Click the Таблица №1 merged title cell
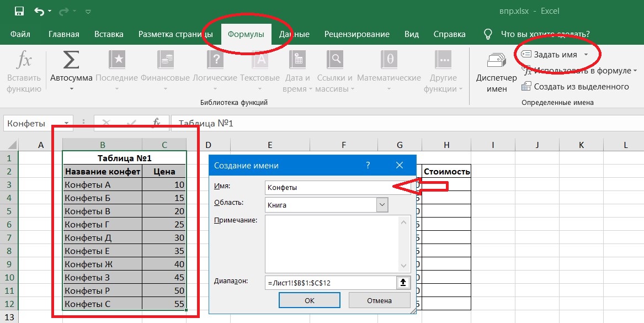Image resolution: width=644 pixels, height=323 pixels. point(125,158)
